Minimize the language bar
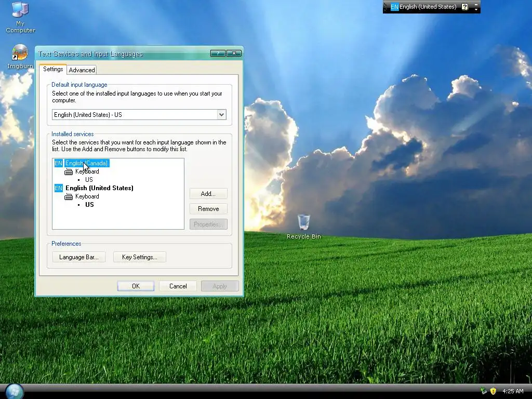This screenshot has width=532, height=399. tap(476, 4)
